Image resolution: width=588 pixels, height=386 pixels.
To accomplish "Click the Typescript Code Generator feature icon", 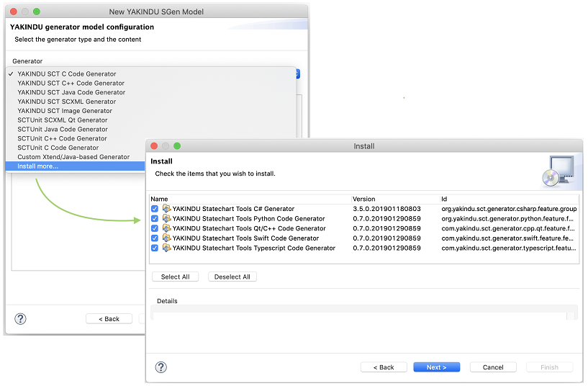I will point(166,248).
